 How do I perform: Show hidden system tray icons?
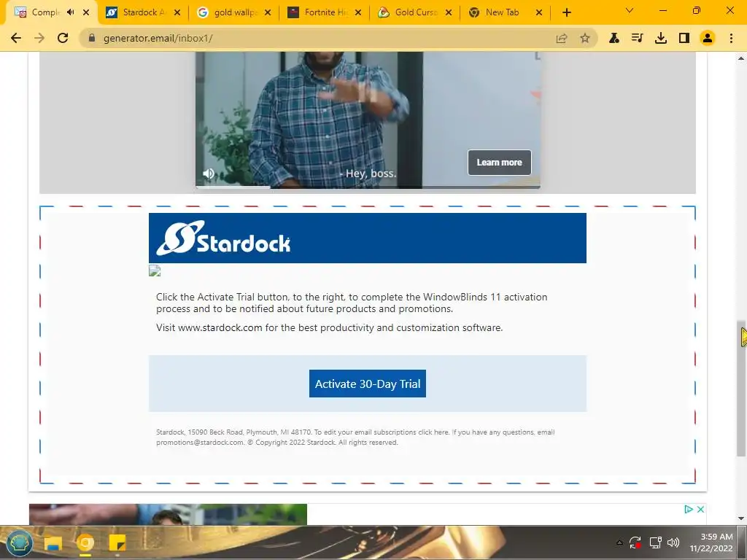(619, 542)
